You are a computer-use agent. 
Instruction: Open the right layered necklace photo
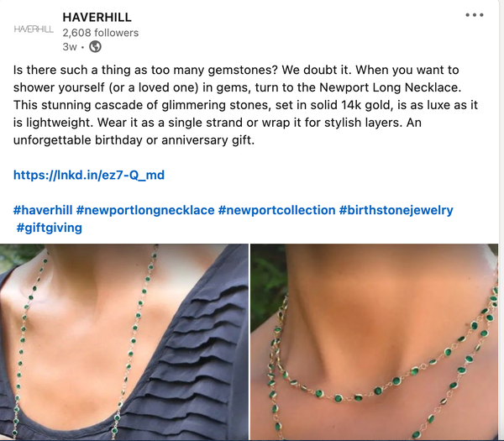click(x=374, y=342)
